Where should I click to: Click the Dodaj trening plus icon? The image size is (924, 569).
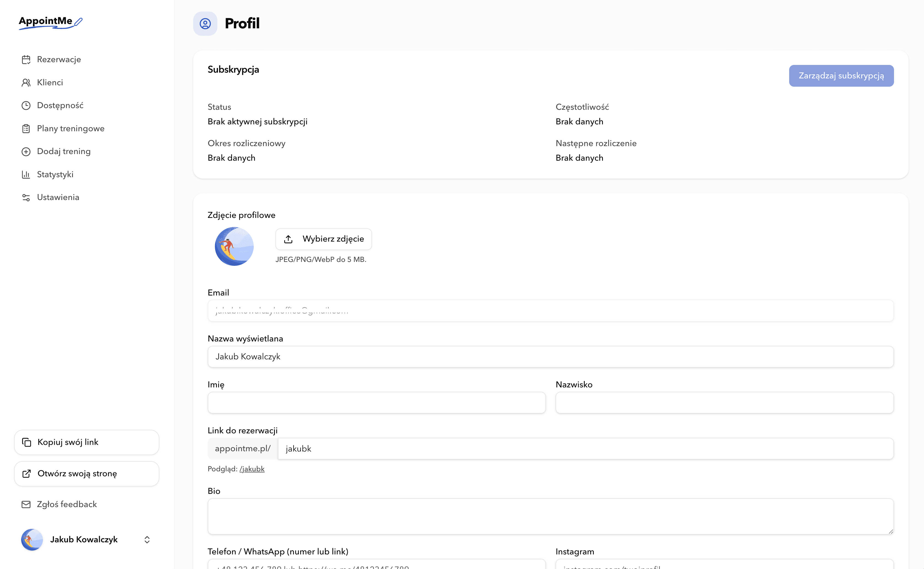click(26, 151)
